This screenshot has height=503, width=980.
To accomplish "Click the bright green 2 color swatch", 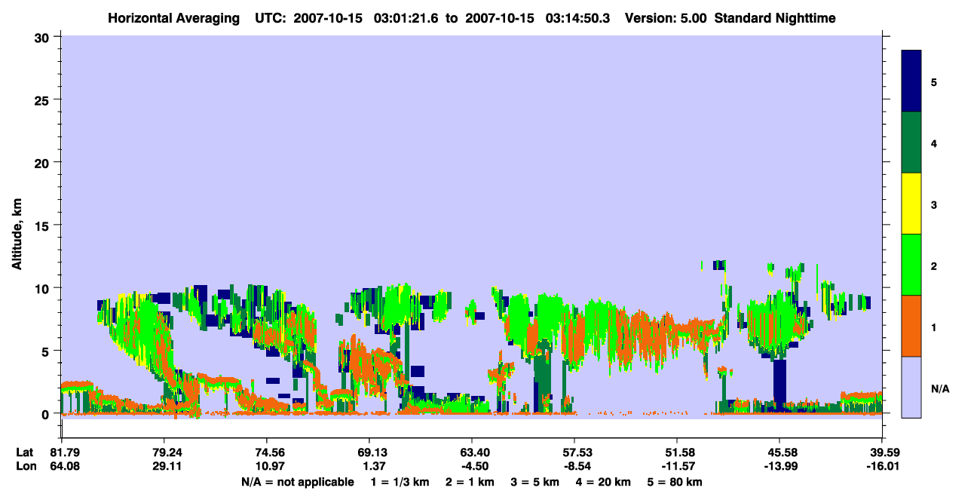I will point(911,265).
